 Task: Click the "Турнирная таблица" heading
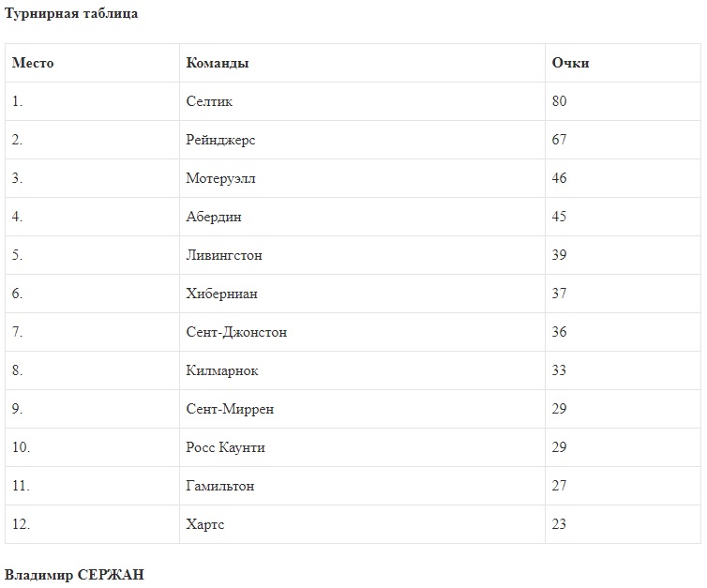coord(72,14)
